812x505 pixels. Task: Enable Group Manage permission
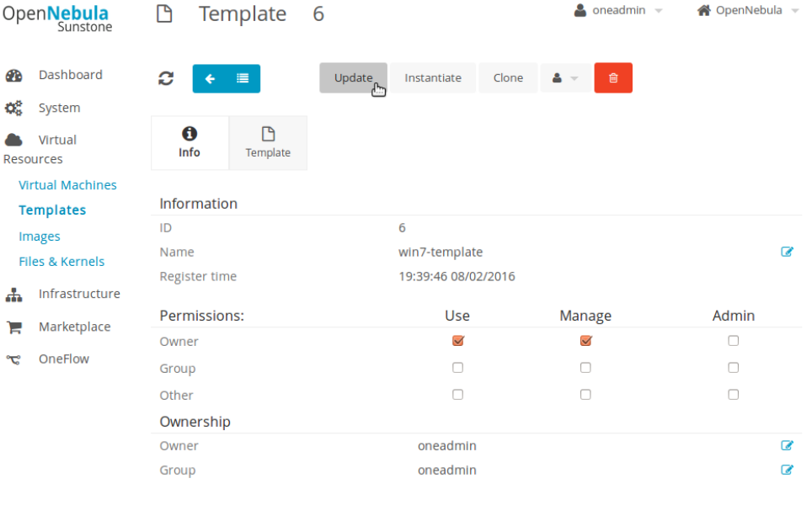[585, 368]
